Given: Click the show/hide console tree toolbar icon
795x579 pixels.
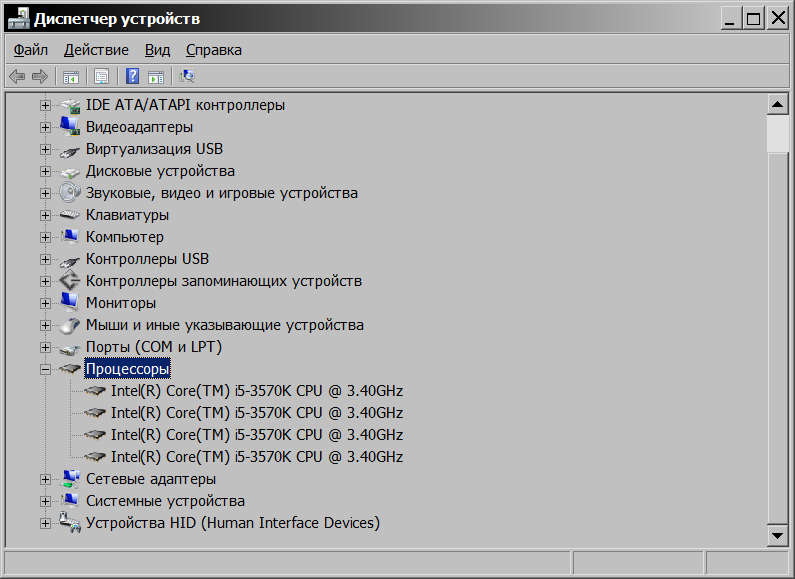Looking at the screenshot, I should (71, 76).
